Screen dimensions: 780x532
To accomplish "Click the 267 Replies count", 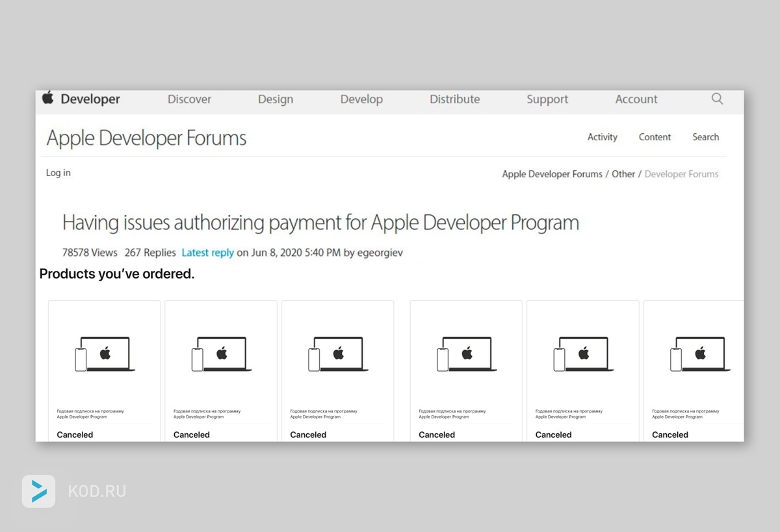I will tap(150, 253).
